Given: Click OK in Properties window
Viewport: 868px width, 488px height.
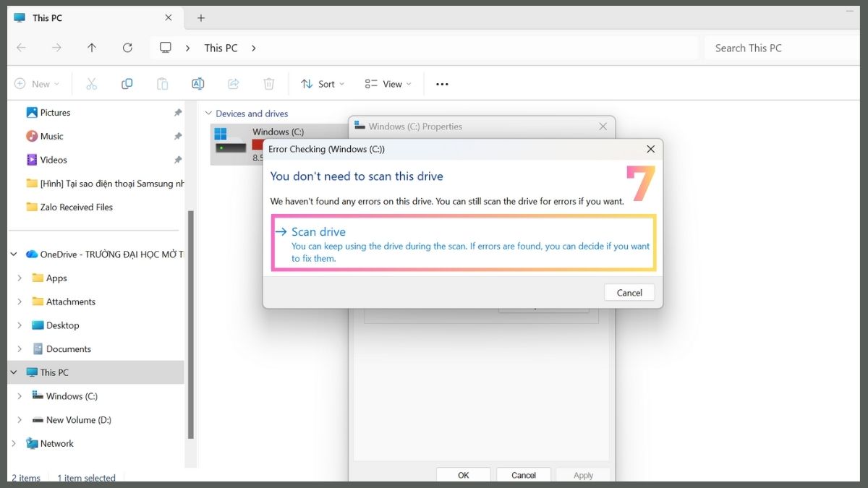Looking at the screenshot, I should point(464,475).
